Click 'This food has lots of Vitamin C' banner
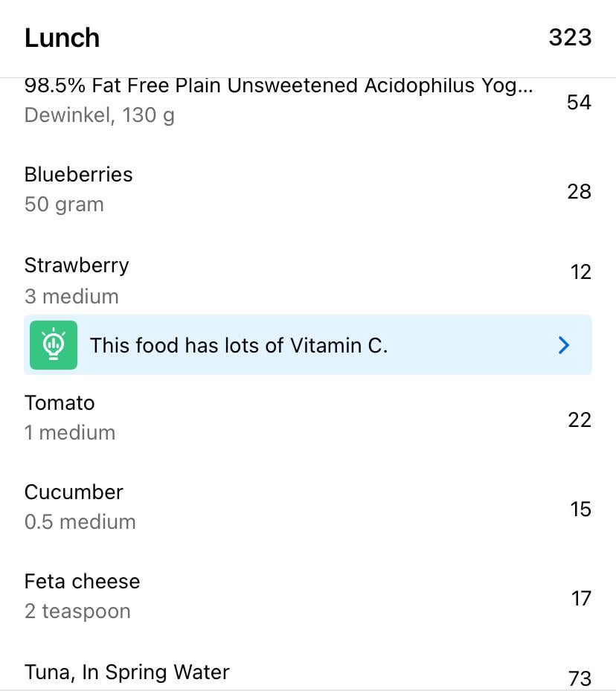616x691 pixels. [307, 345]
